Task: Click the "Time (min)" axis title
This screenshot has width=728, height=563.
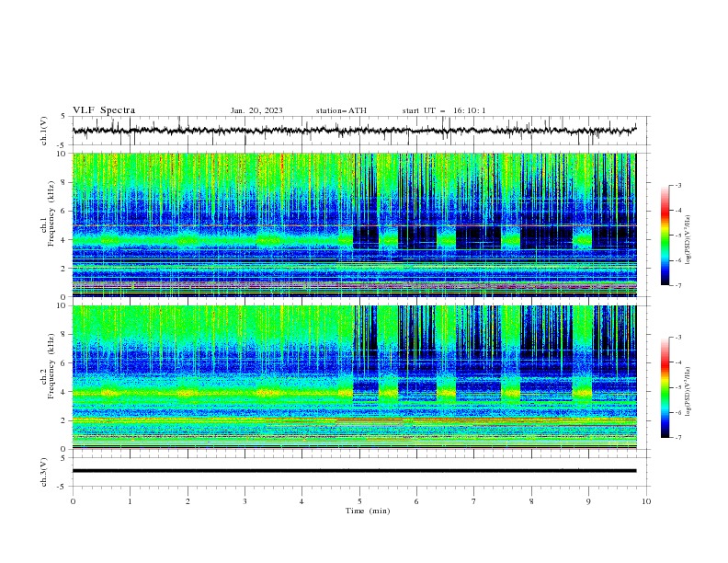Action: [x=368, y=511]
